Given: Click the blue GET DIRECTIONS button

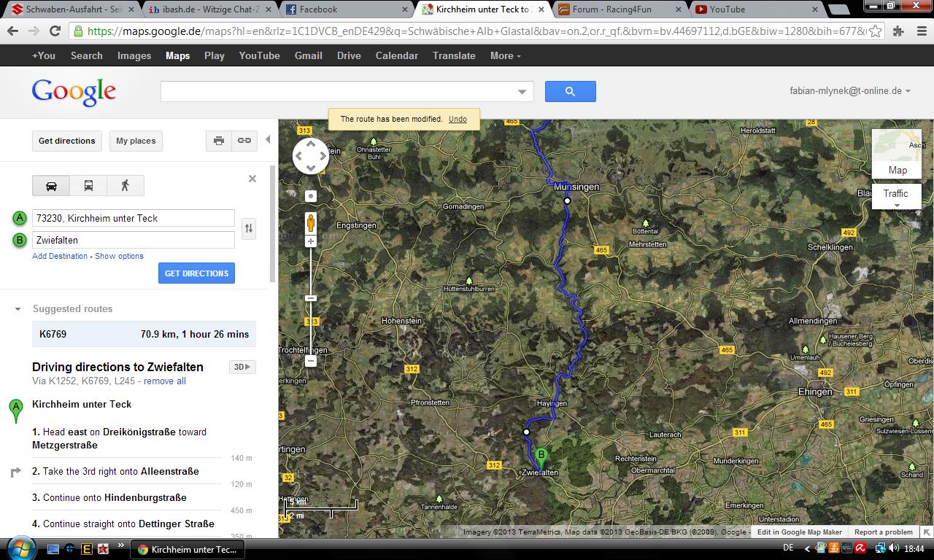Looking at the screenshot, I should tap(196, 273).
